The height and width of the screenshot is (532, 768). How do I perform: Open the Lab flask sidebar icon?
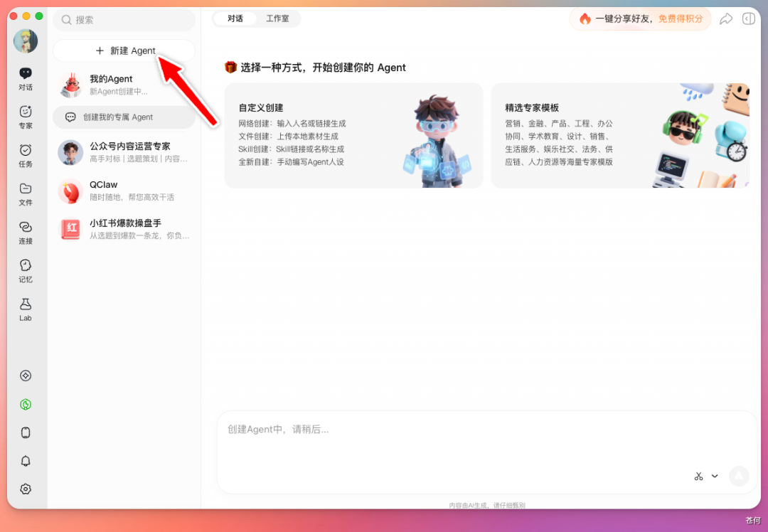tap(26, 309)
